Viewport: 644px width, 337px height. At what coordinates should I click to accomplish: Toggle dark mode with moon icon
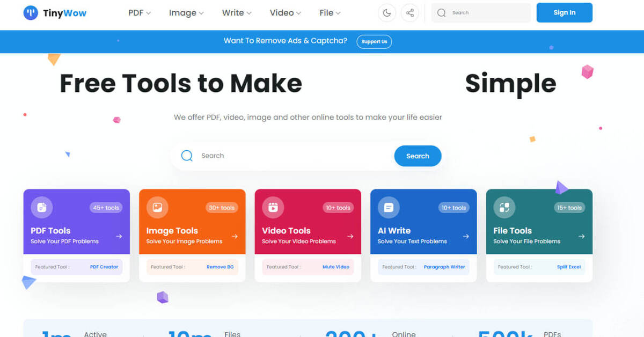[x=387, y=13]
